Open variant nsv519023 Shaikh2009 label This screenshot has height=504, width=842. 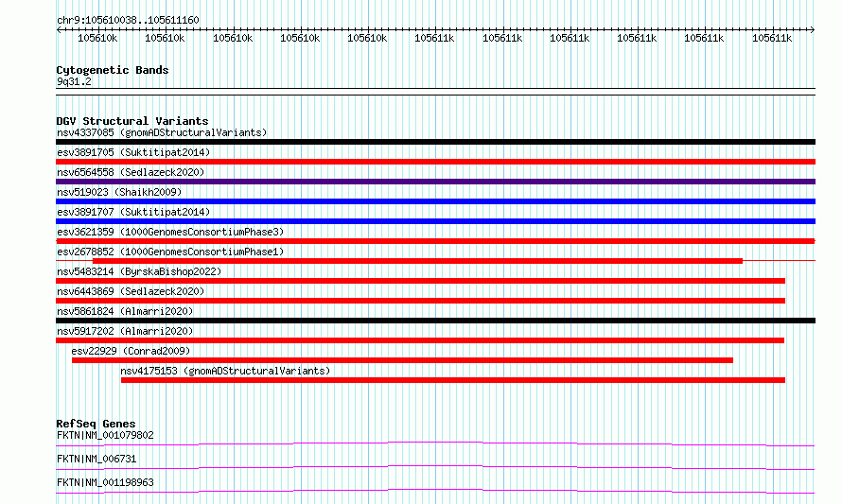[119, 192]
